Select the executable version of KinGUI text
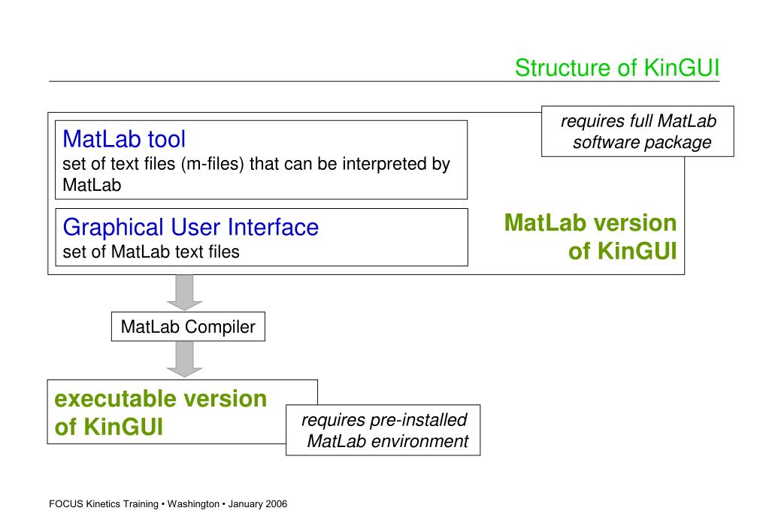This screenshot has height=532, width=769. [x=160, y=413]
